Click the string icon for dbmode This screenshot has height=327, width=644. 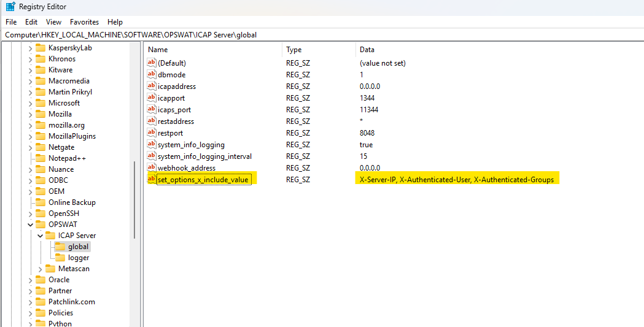tap(152, 75)
